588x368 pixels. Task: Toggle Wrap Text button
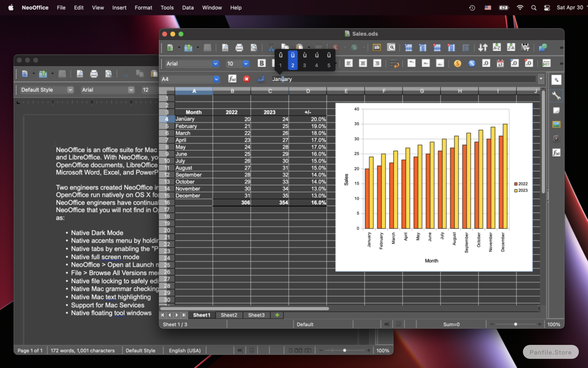[394, 64]
